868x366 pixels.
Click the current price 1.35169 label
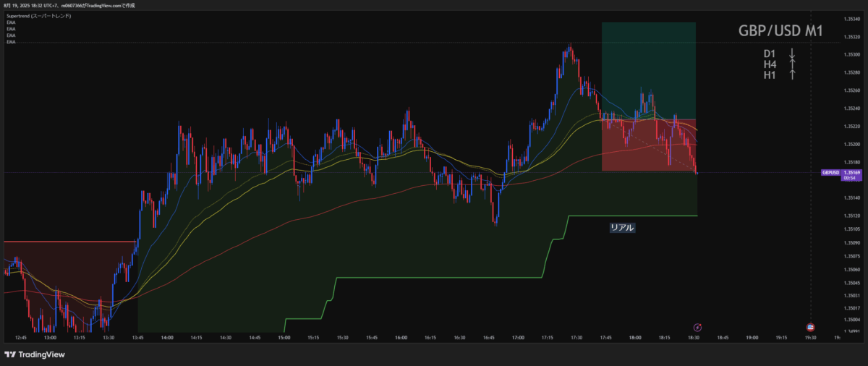tap(854, 173)
